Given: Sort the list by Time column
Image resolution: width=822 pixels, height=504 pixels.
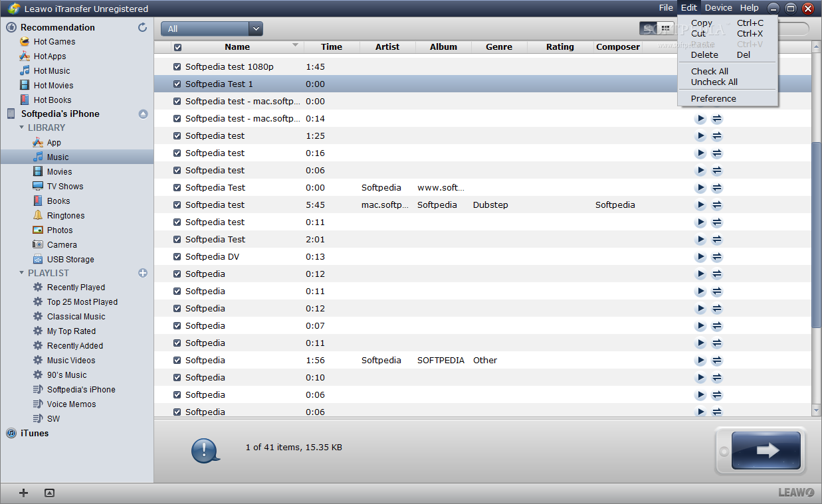Looking at the screenshot, I should 332,47.
